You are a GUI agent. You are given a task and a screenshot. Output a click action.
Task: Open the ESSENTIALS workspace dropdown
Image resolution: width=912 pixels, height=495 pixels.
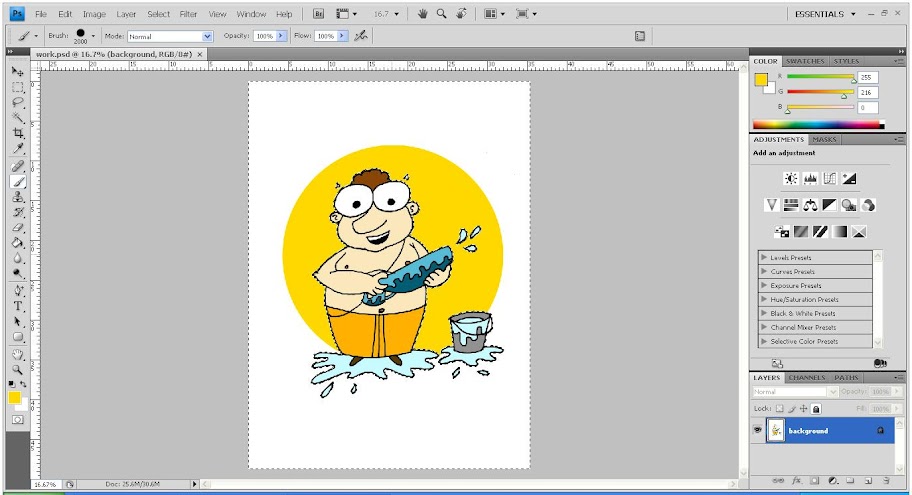[x=825, y=14]
